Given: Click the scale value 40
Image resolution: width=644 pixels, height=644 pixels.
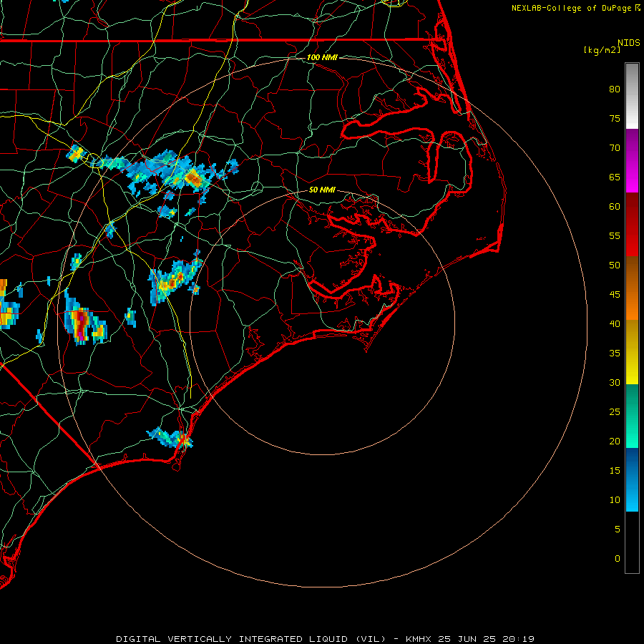Looking at the screenshot, I should pos(615,324).
